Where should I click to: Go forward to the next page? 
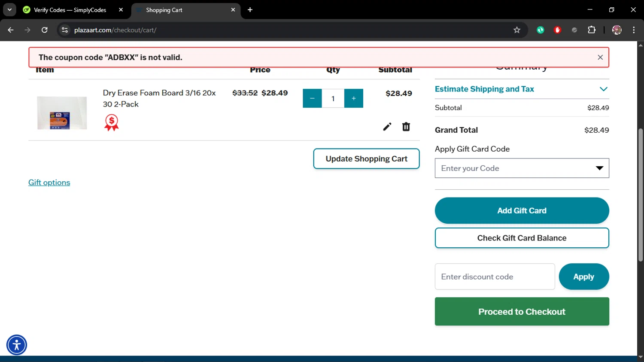27,30
